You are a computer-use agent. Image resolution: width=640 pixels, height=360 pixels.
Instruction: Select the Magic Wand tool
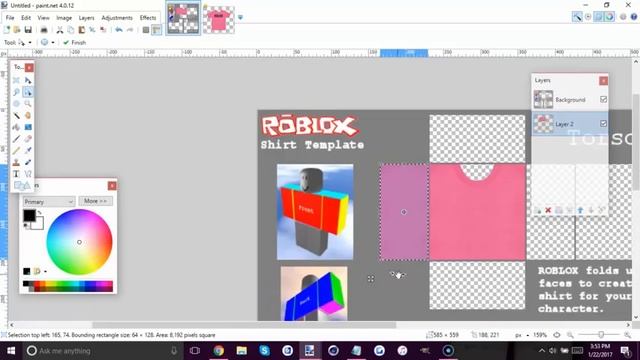click(16, 116)
